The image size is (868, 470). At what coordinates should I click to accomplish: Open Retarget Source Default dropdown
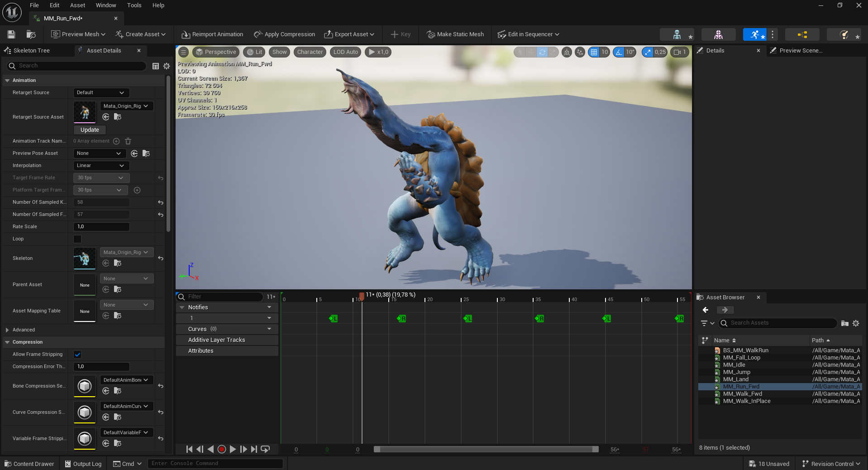(x=101, y=93)
